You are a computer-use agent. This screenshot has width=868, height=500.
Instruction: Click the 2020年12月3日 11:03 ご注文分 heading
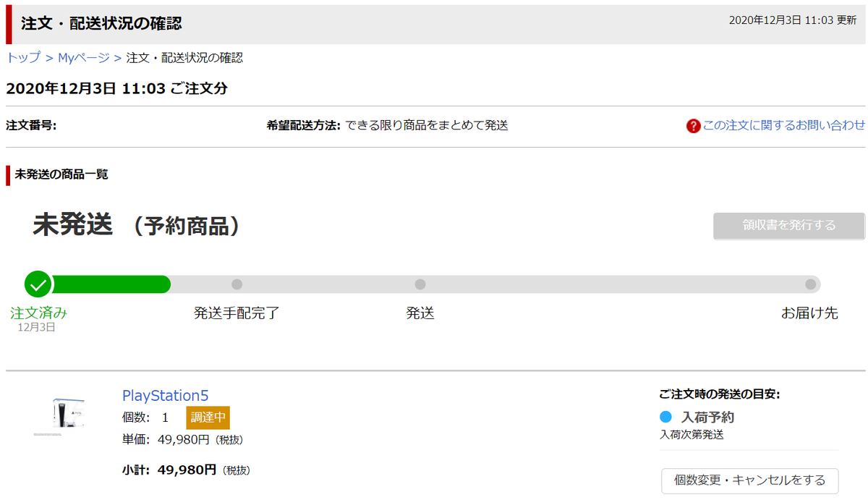[x=116, y=89]
